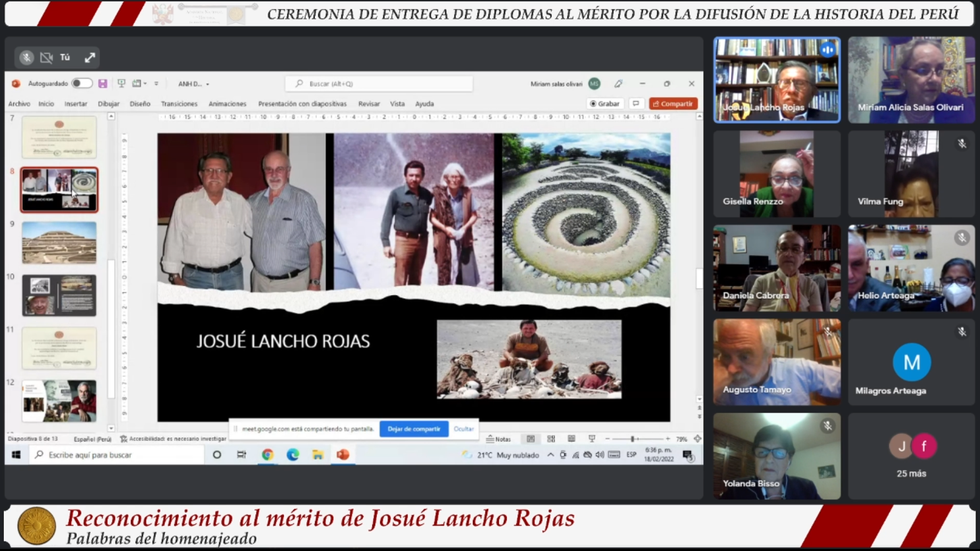The image size is (980, 551).
Task: Click the zoom slider in status bar
Action: [633, 439]
